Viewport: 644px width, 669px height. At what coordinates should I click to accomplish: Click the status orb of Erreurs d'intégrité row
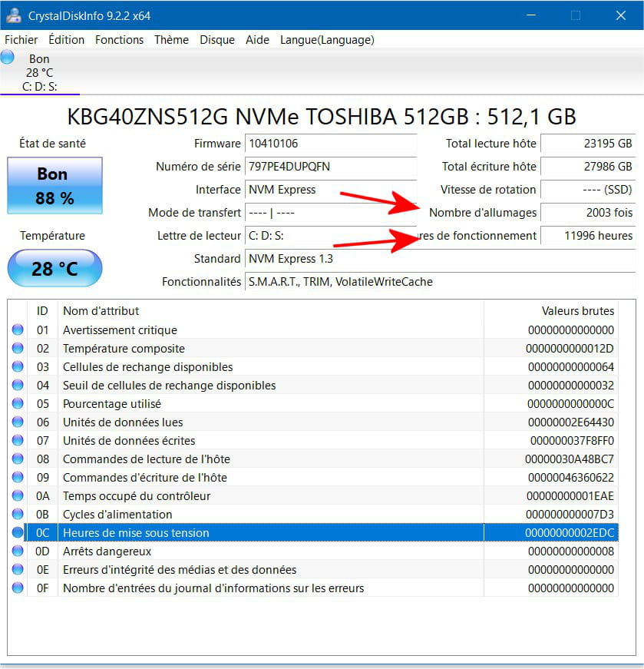click(18, 569)
